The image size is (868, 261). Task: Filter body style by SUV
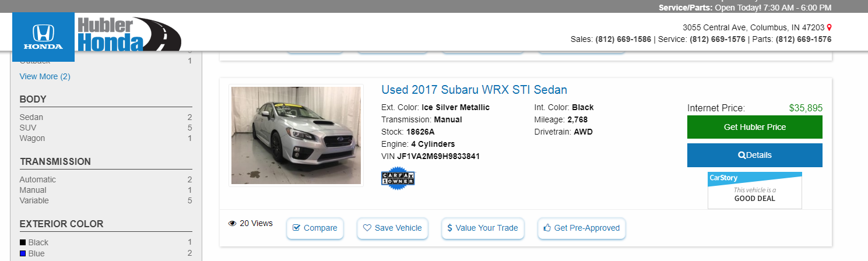(x=28, y=128)
